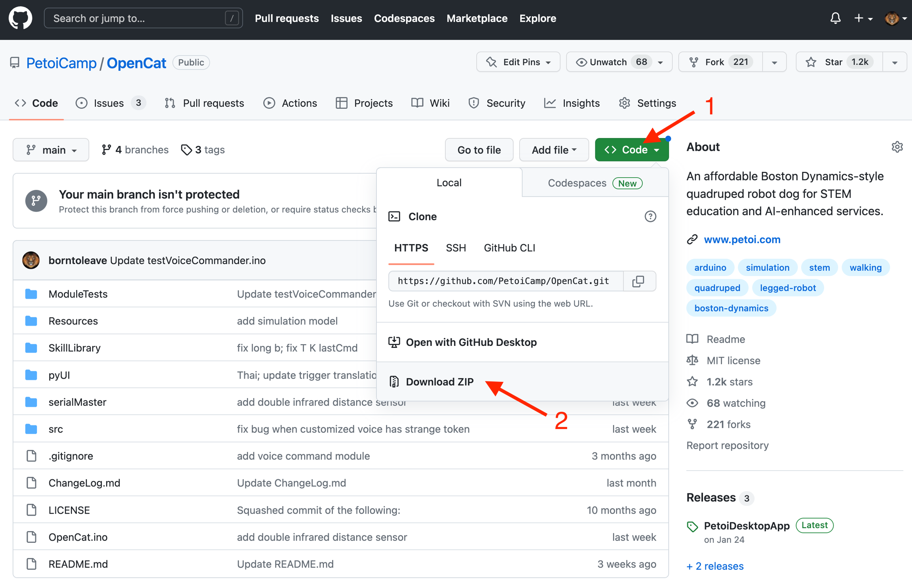Unwatch the repository
The image size is (912, 588).
pos(608,62)
